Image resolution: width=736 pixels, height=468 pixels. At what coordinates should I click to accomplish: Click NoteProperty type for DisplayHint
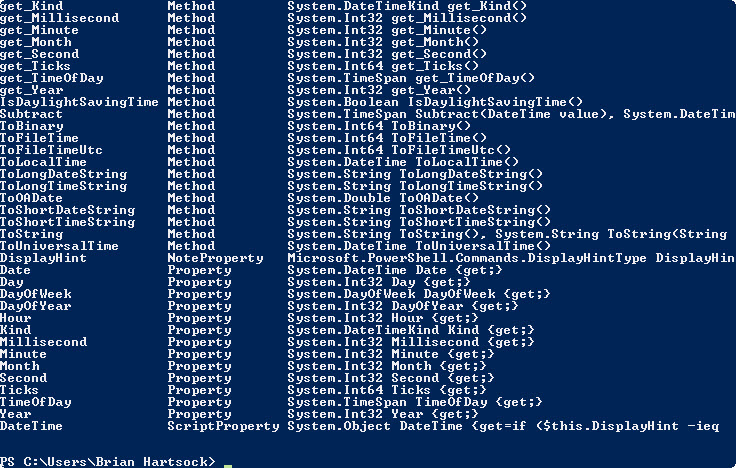coord(215,258)
